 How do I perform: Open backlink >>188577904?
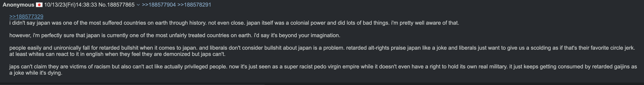tap(159, 5)
